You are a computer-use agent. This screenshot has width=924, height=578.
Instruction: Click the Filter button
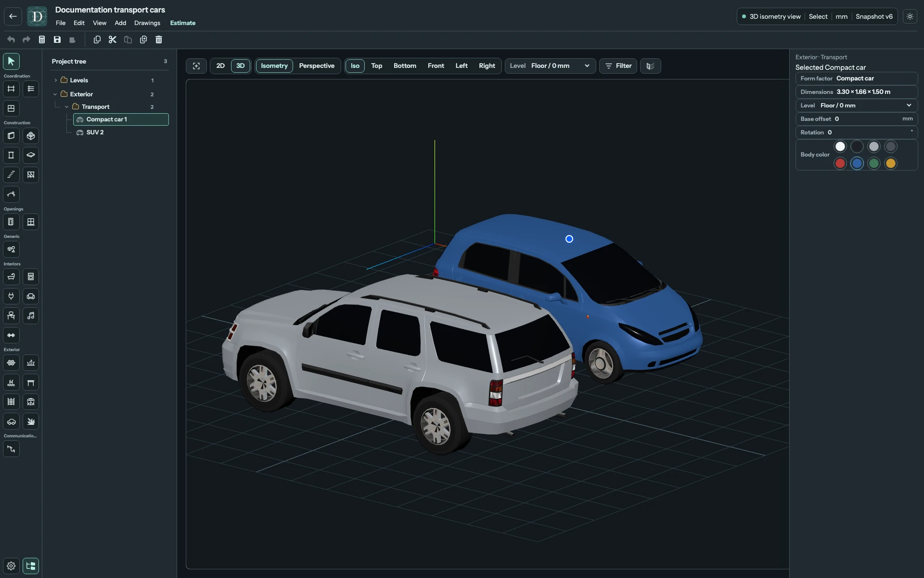(618, 66)
